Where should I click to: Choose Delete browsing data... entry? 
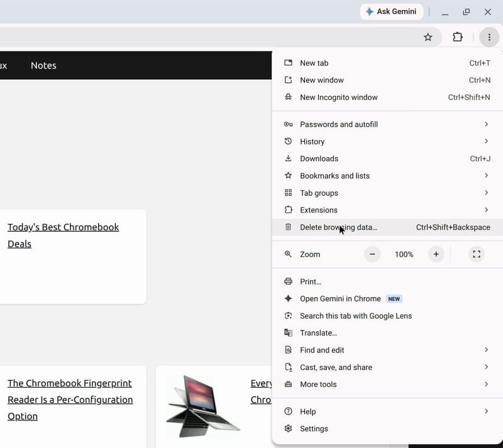[387, 227]
